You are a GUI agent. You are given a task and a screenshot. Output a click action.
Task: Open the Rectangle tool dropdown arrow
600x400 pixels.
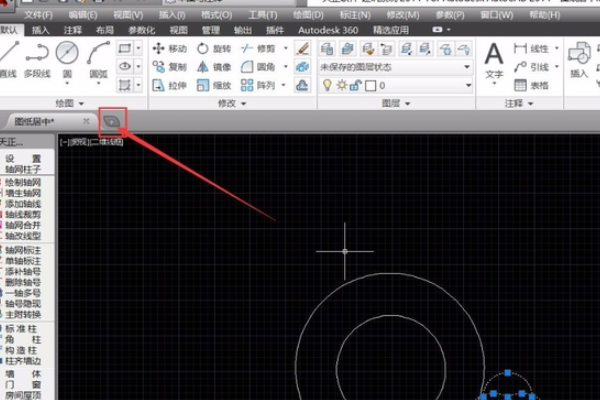tap(138, 48)
